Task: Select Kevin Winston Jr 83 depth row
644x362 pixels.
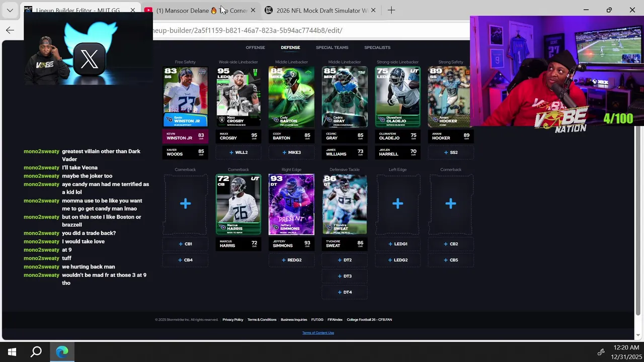Action: click(185, 136)
